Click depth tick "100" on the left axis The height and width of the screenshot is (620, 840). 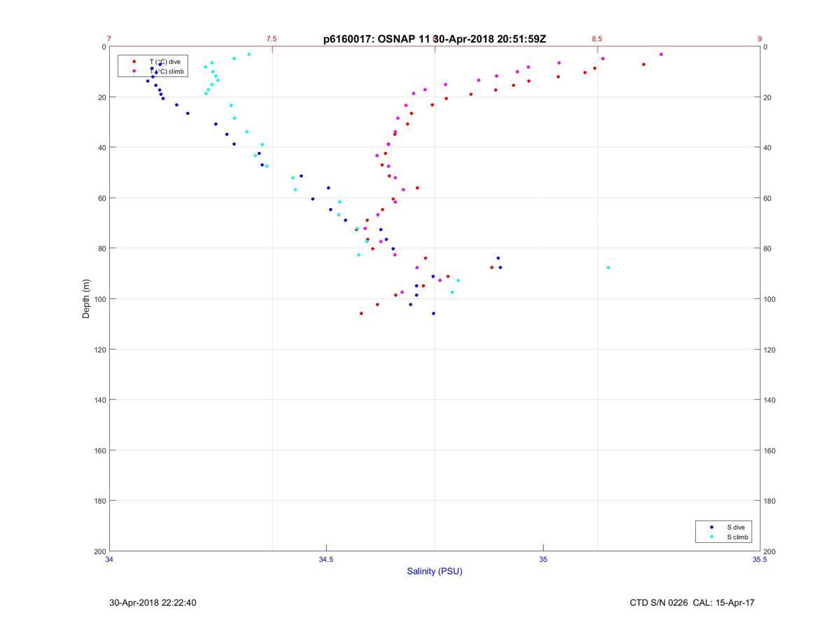[x=99, y=299]
